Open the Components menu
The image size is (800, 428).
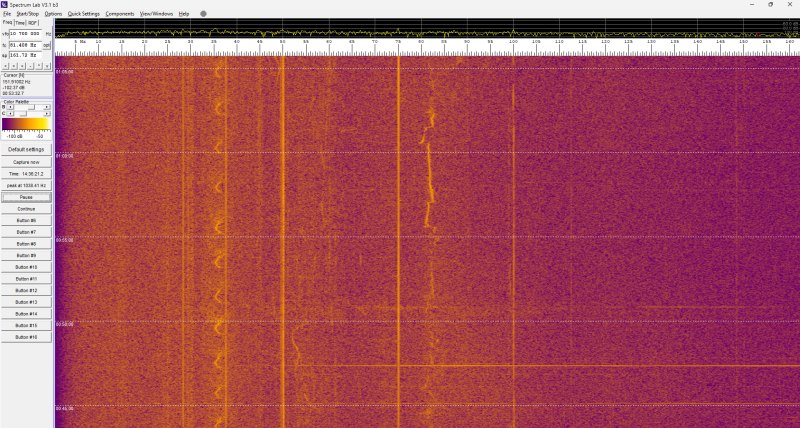tap(120, 14)
